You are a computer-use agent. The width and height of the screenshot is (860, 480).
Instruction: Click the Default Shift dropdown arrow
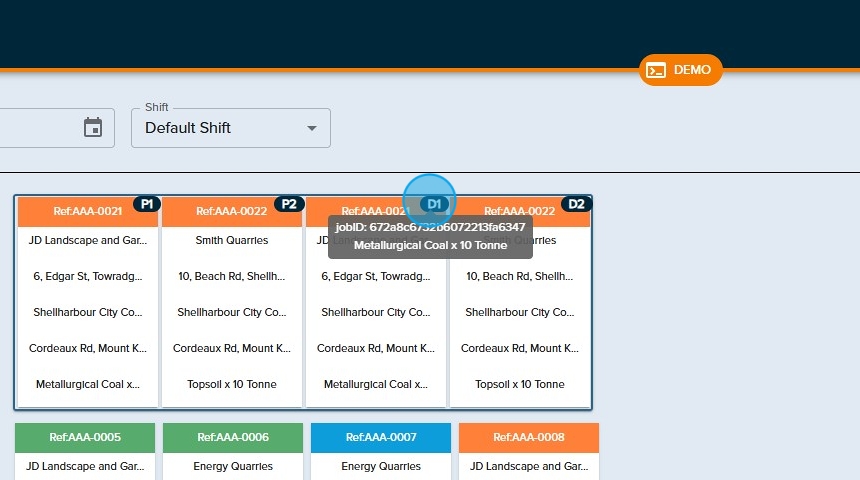[312, 128]
